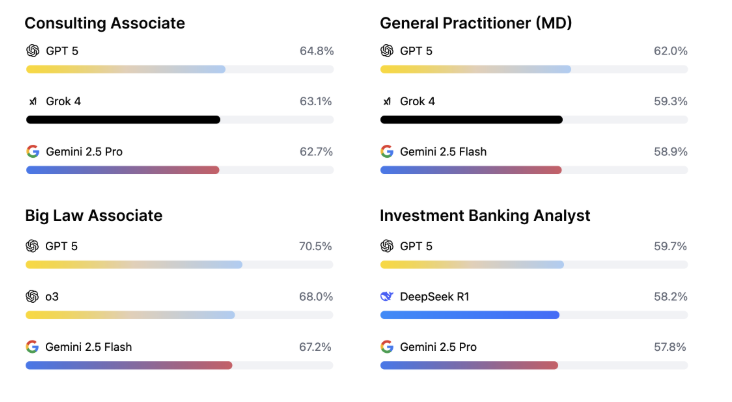The image size is (732, 402).
Task: Click Google icon beside Gemini 2.5 Pro in Consulting Associate
Action: (32, 152)
